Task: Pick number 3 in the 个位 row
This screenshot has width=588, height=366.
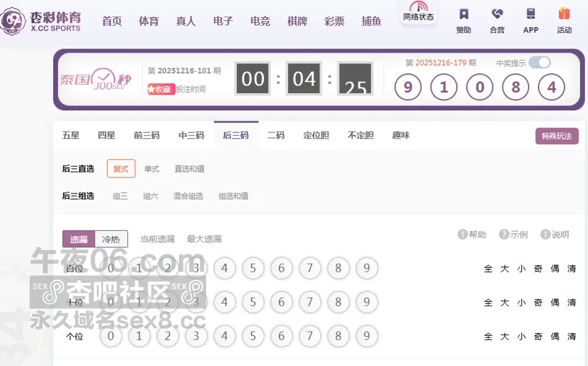Action: tap(196, 336)
